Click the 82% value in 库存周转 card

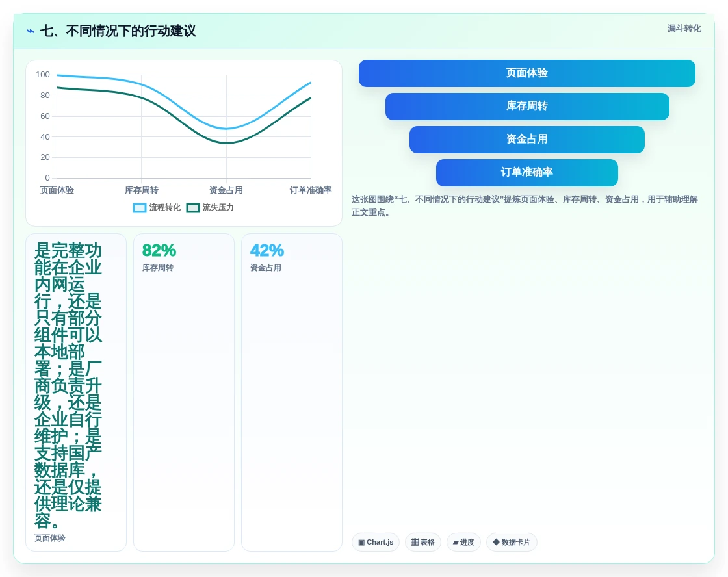pos(159,251)
